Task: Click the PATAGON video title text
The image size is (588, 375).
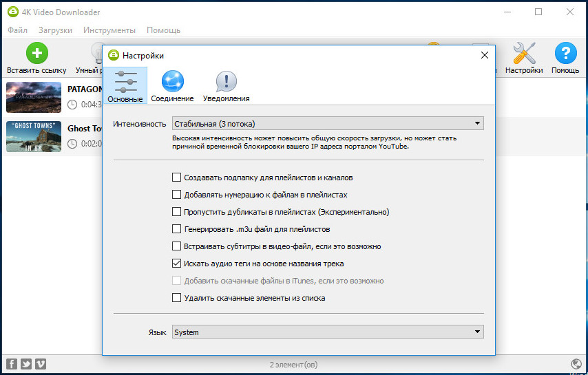Action: click(x=85, y=89)
